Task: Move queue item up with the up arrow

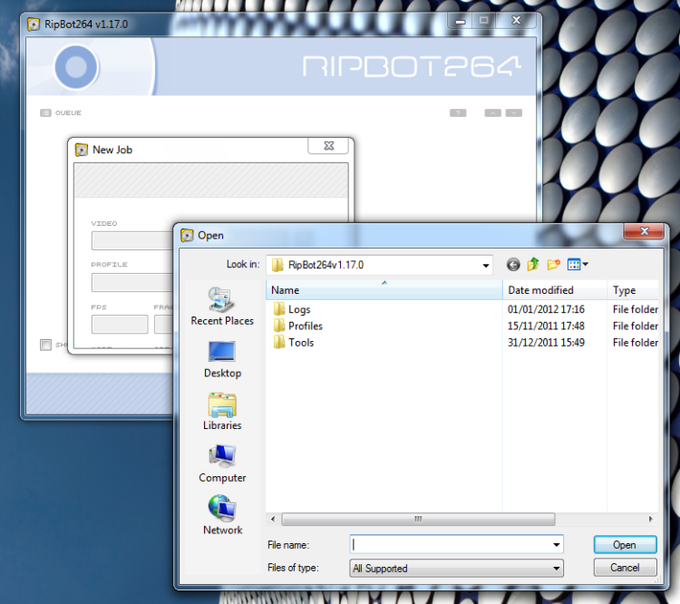Action: coord(493,113)
